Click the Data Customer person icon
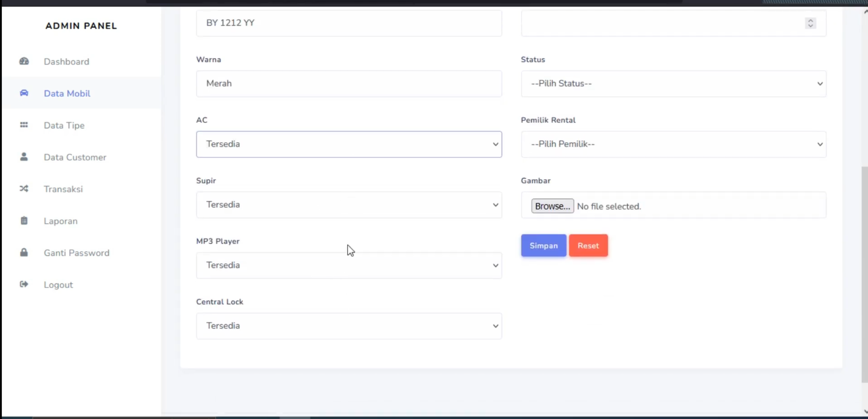The width and height of the screenshot is (868, 419). (x=24, y=157)
